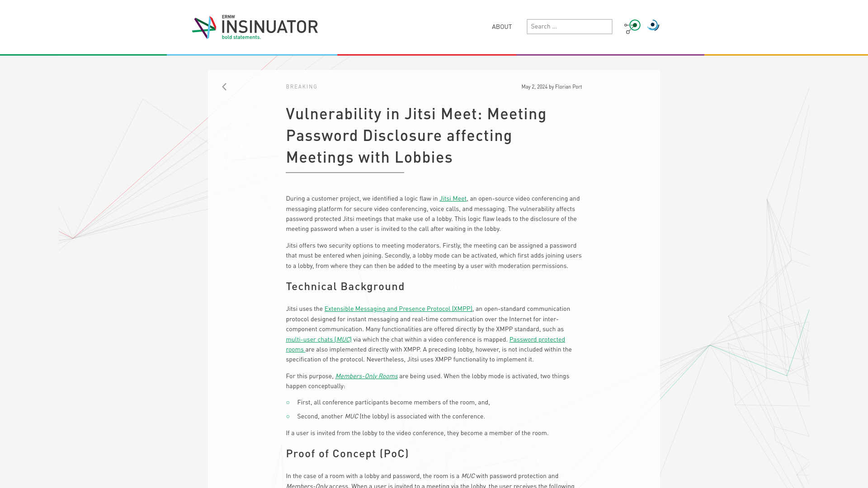
Task: Click the left navigation arrow icon
Action: [224, 87]
